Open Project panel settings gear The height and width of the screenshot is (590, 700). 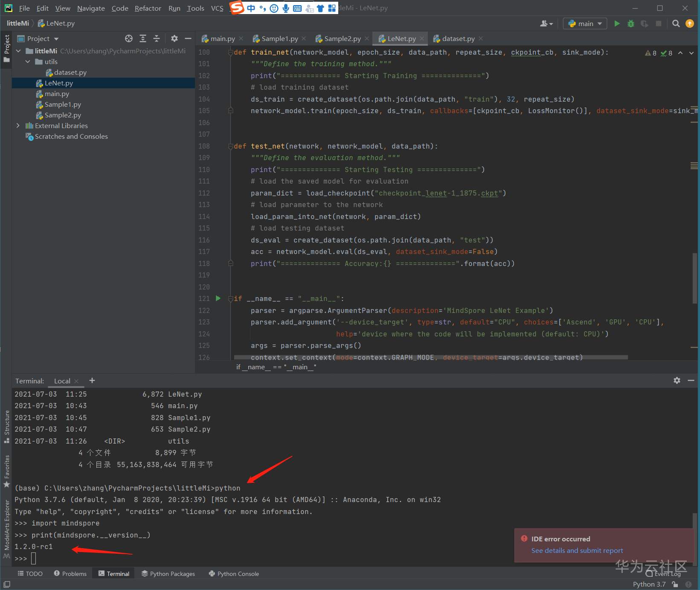click(174, 38)
